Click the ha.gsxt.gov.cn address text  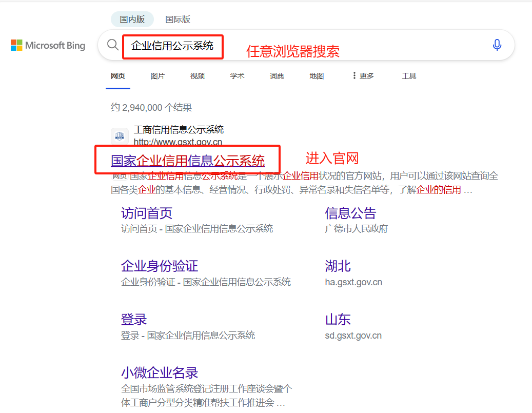[353, 282]
